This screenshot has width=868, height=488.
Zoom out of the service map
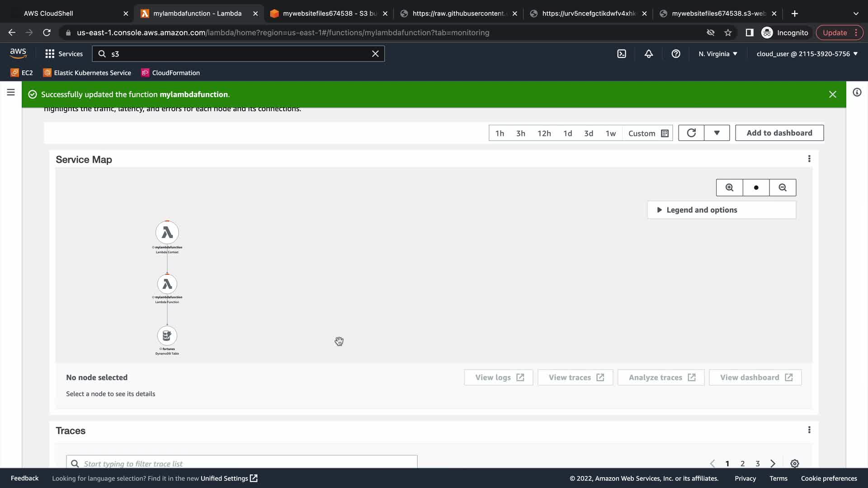pos(783,188)
